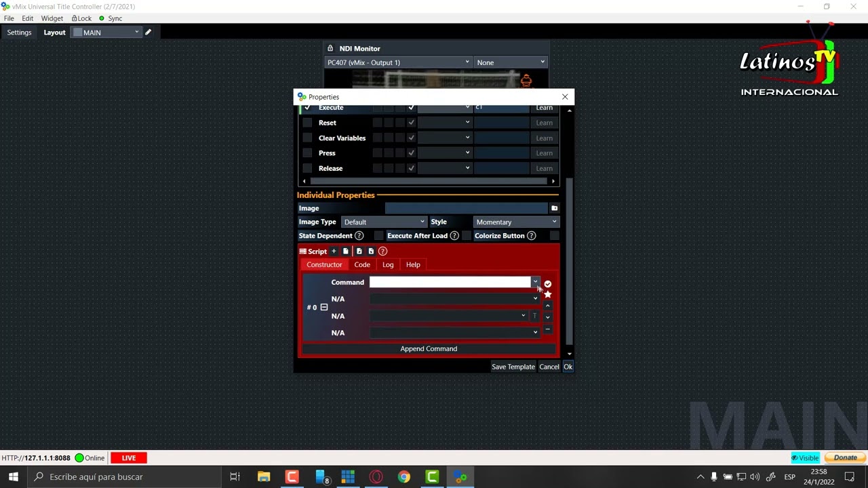Click the import script file icon
Viewport: 868px width, 488px height.
point(359,251)
